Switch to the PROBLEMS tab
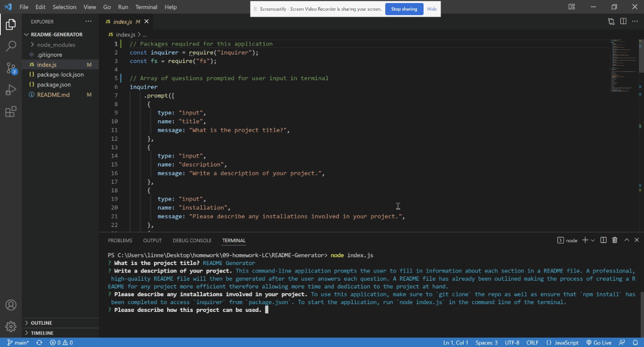 (120, 240)
